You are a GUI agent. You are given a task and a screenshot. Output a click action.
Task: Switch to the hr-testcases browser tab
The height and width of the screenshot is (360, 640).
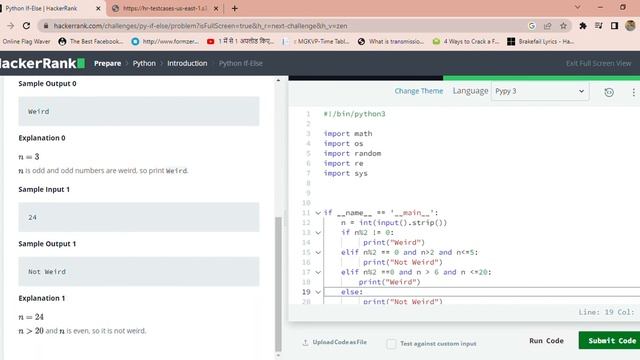pos(165,8)
